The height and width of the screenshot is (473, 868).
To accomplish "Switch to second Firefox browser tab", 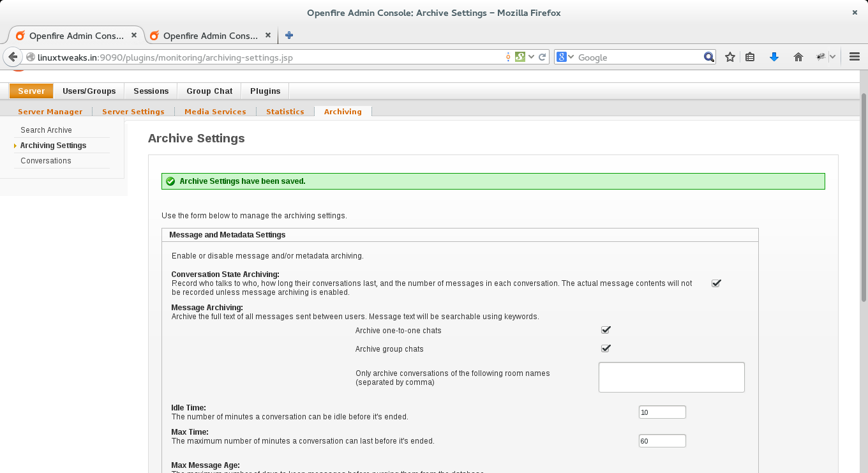I will click(x=211, y=36).
